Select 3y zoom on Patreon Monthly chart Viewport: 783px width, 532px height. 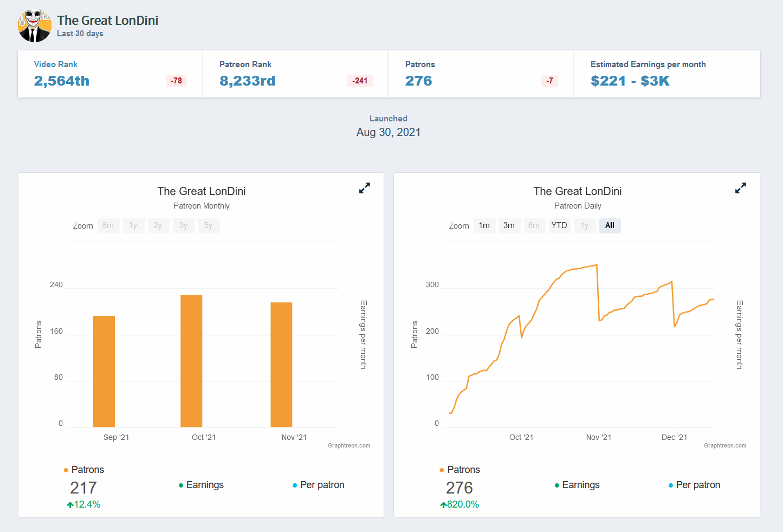coord(184,226)
